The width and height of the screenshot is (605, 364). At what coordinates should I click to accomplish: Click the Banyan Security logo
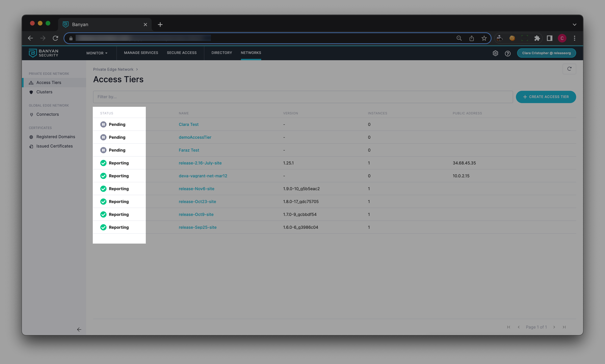(x=44, y=53)
